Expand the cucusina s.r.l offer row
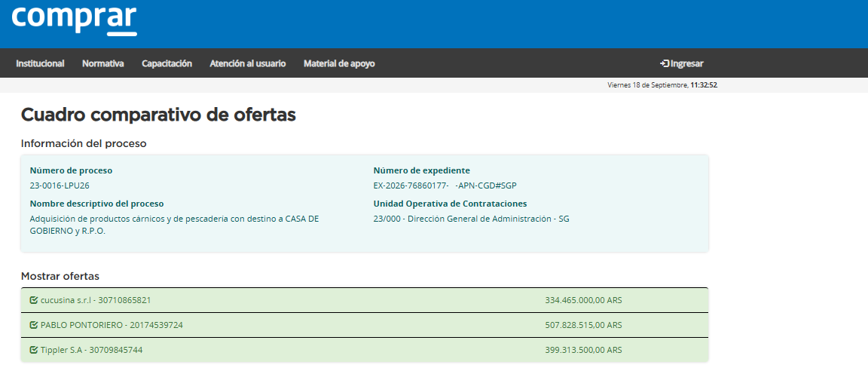The image size is (868, 374). pos(364,300)
